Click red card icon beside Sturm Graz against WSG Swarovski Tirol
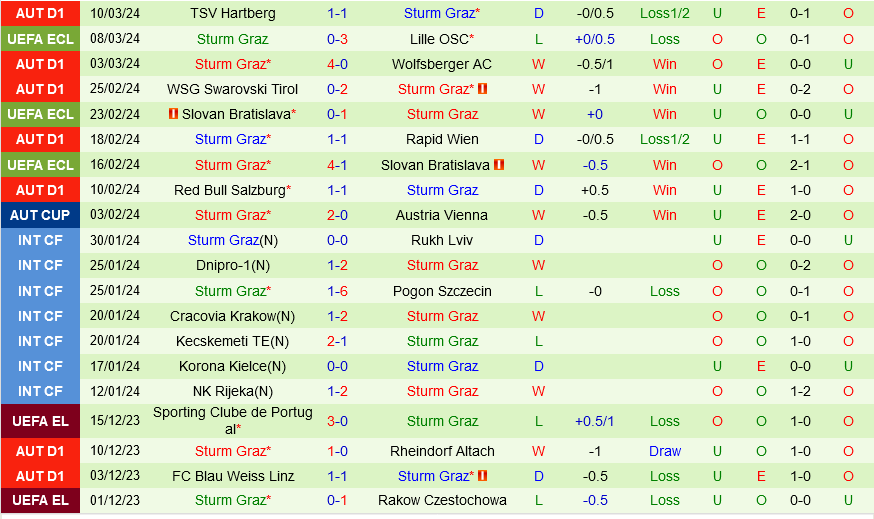This screenshot has height=519, width=874. (483, 89)
